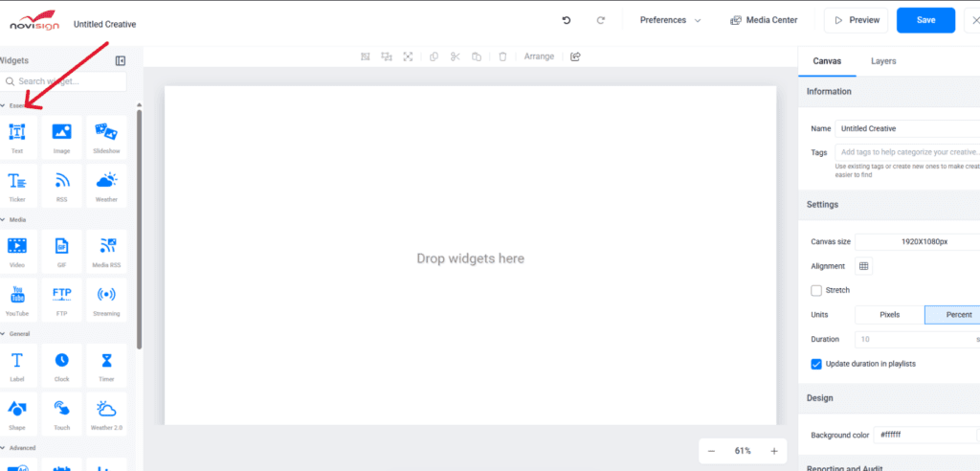Click the copy icon in canvas toolbar
Screen dimensions: 980x471
434,56
